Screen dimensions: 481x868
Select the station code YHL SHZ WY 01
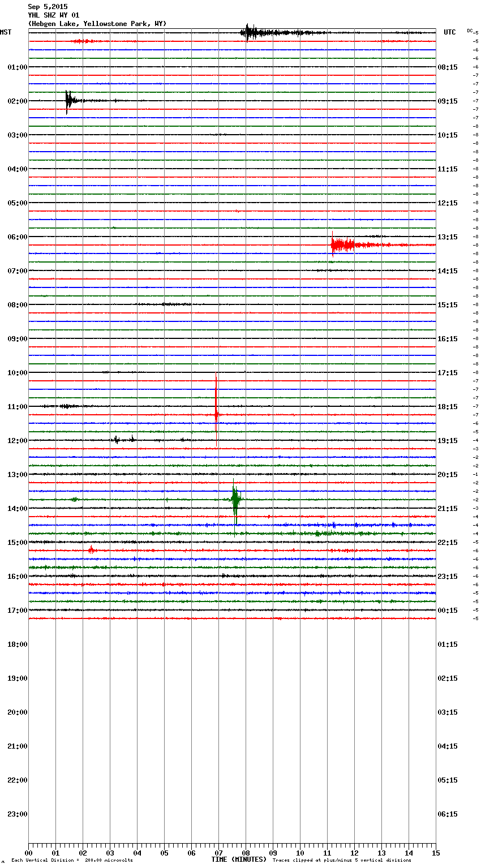[54, 15]
